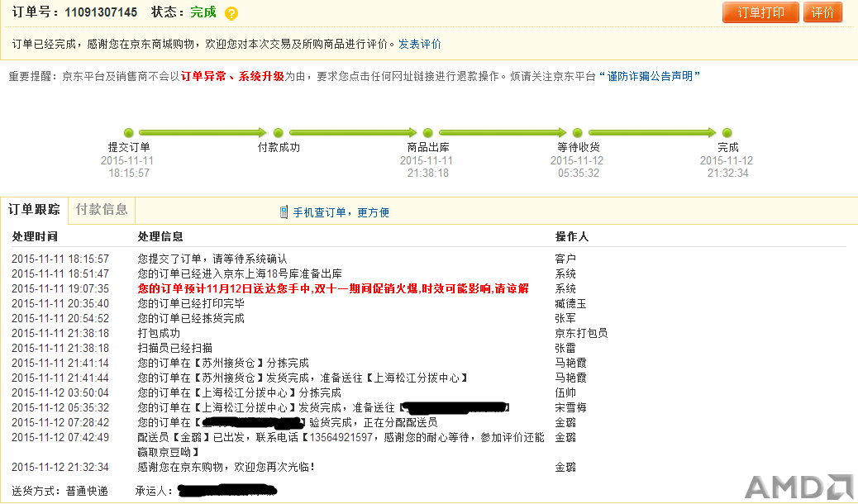Switch to the 付款信息 tab
This screenshot has height=504, width=858.
tap(101, 210)
